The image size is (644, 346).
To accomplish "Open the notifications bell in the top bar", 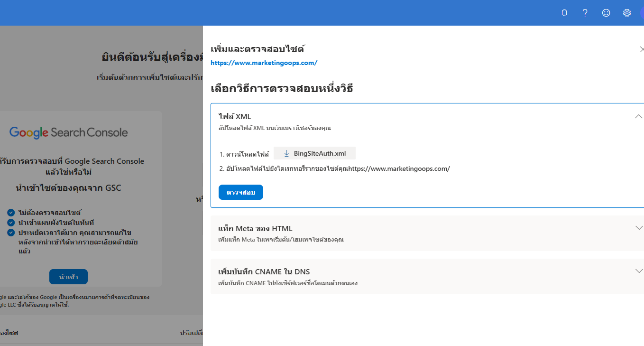I will [x=564, y=13].
